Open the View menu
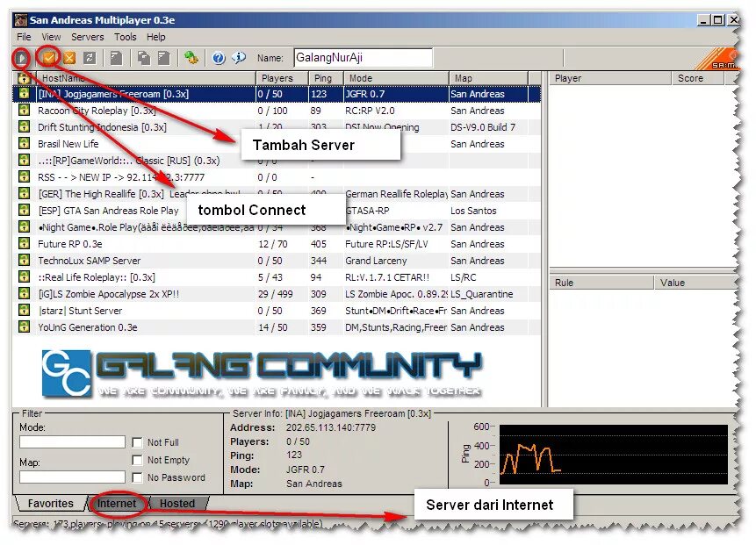Screen dimensions: 756x545 pos(51,37)
